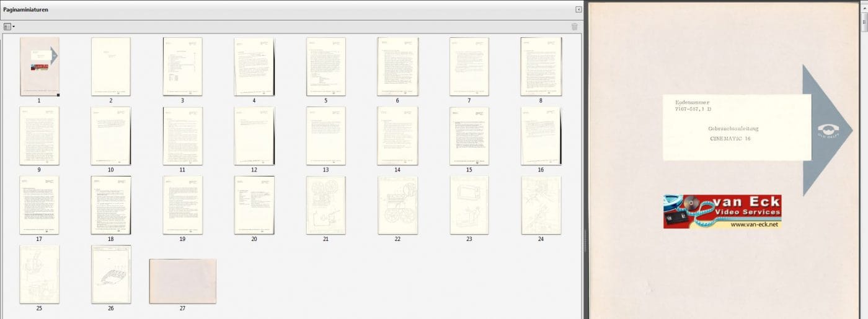Collapse the Paginaminiaturen panel with arrow icon
Viewport: 868px width, 319px height.
click(578, 9)
